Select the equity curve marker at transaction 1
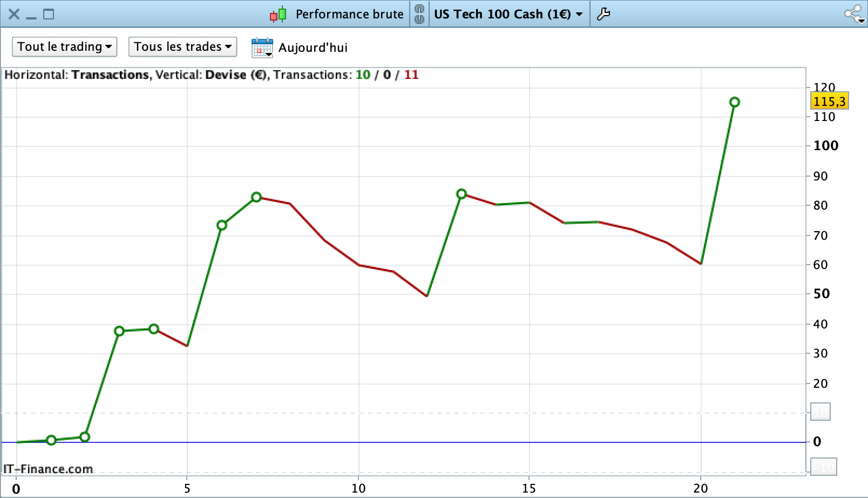 (x=51, y=440)
